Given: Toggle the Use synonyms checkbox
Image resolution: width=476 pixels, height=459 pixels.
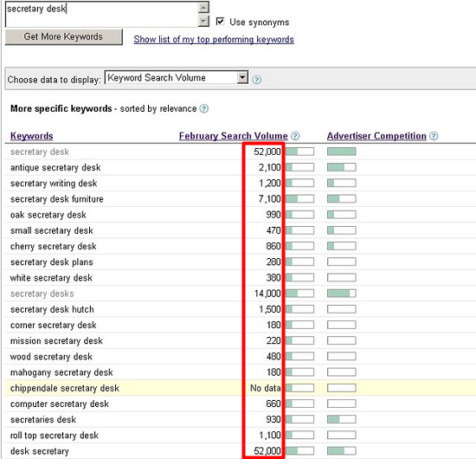Looking at the screenshot, I should pos(220,22).
